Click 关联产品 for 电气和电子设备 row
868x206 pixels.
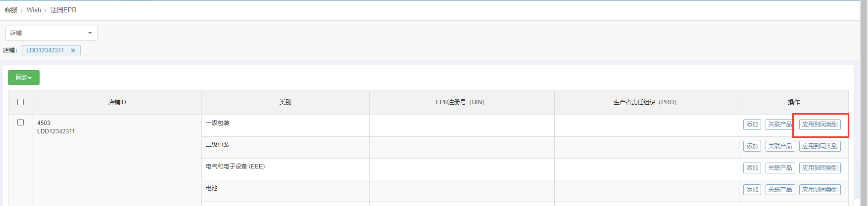pyautogui.click(x=780, y=168)
